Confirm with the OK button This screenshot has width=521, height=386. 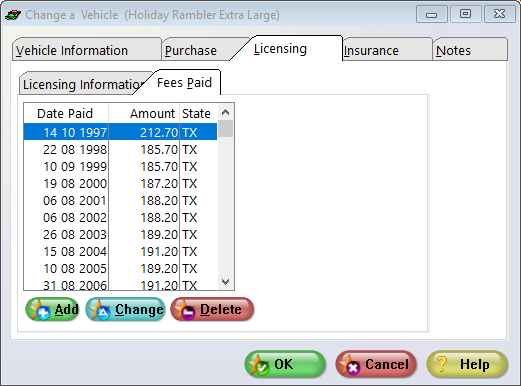click(x=285, y=364)
